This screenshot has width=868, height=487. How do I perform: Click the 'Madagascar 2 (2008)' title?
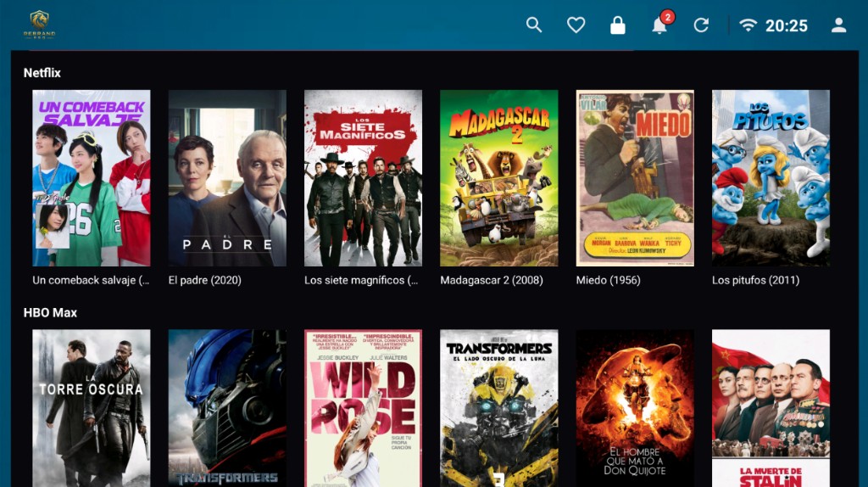tap(492, 280)
